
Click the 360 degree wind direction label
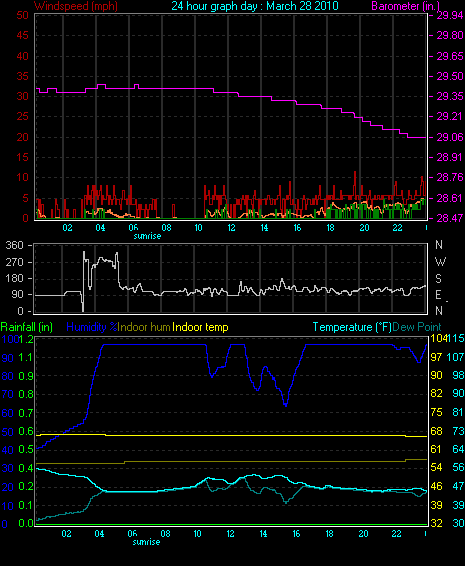tap(14, 245)
